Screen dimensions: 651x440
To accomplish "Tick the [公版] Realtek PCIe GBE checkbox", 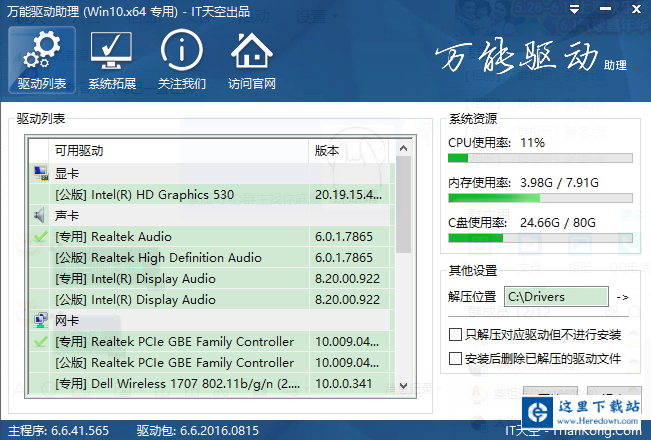I will [40, 362].
